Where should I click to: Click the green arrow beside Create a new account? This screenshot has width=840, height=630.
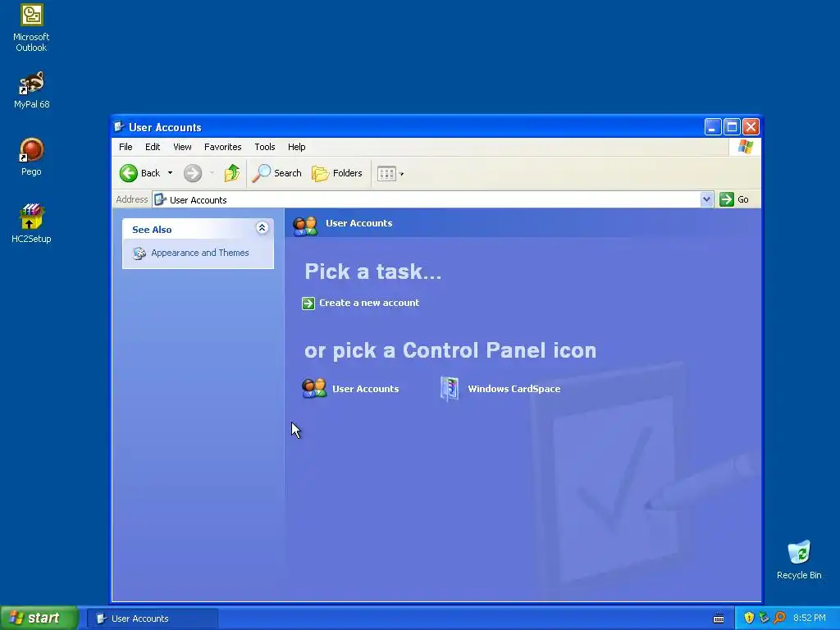(x=308, y=304)
